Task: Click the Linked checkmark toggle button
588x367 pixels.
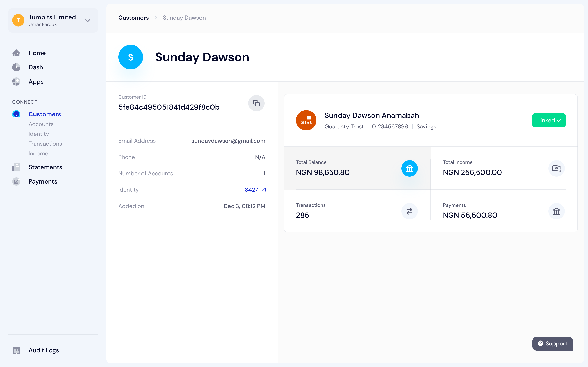Action: [x=549, y=120]
